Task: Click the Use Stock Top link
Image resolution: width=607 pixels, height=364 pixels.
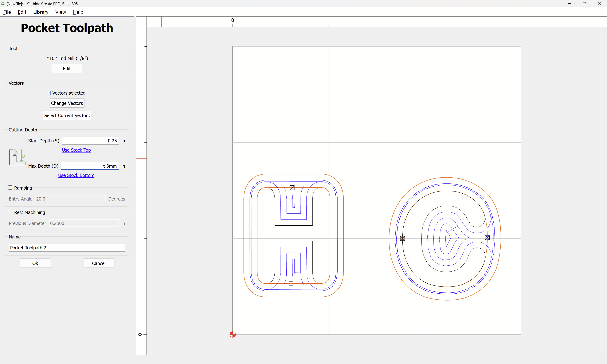Action: coord(76,150)
